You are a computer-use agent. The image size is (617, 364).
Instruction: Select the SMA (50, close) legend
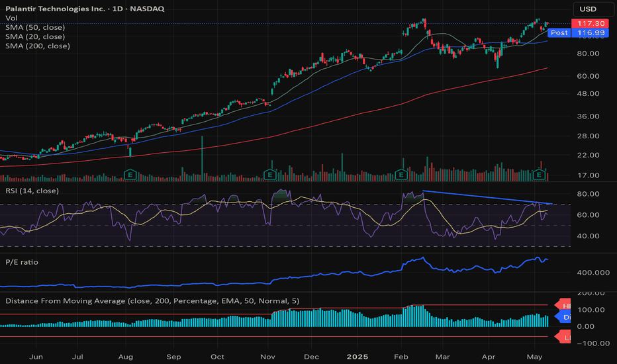pyautogui.click(x=35, y=27)
